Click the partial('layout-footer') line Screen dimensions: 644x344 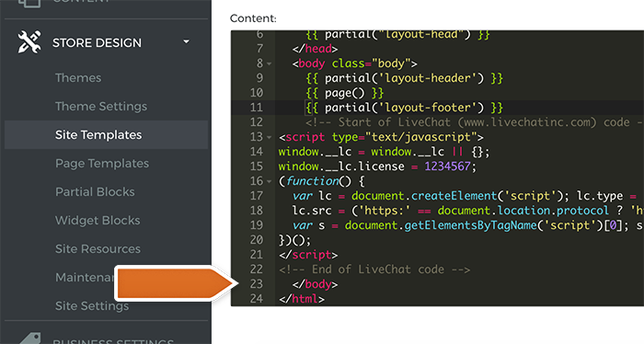[404, 108]
